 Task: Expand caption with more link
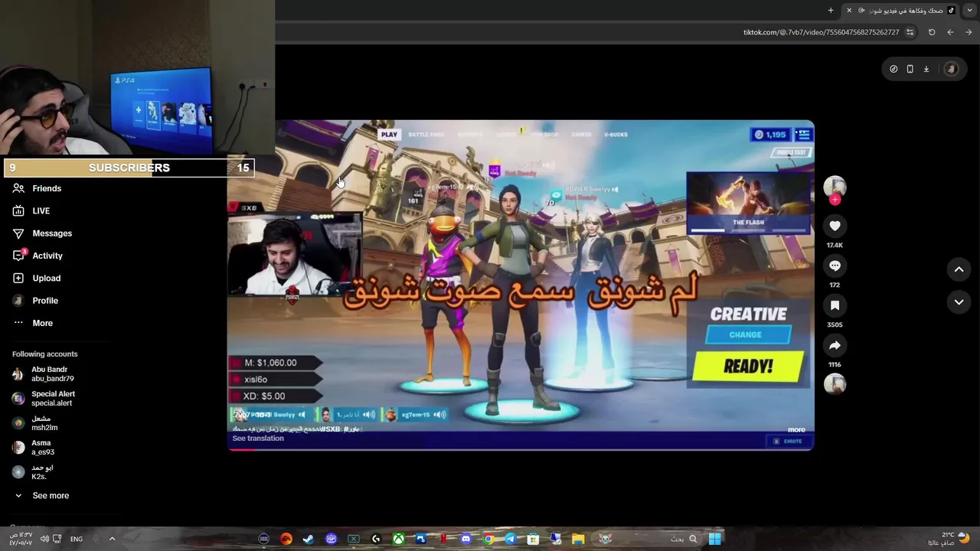[x=796, y=430]
